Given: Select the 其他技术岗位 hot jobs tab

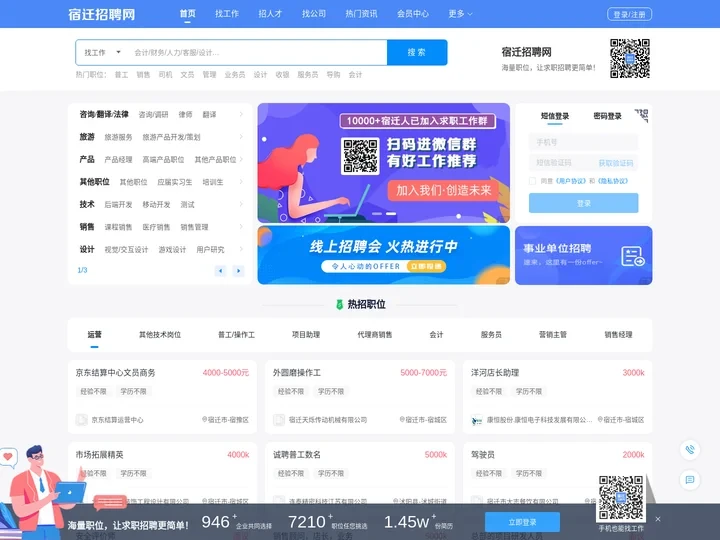Looking at the screenshot, I should pyautogui.click(x=160, y=335).
